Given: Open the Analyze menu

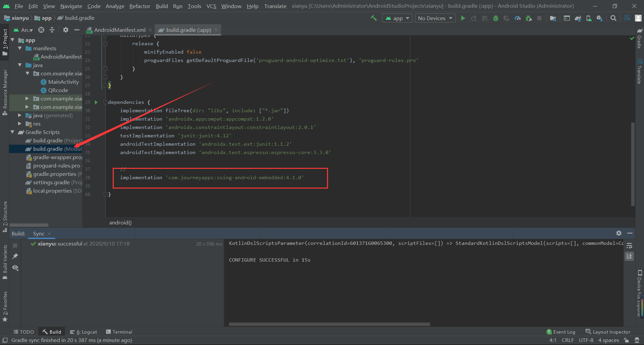Looking at the screenshot, I should point(115,6).
